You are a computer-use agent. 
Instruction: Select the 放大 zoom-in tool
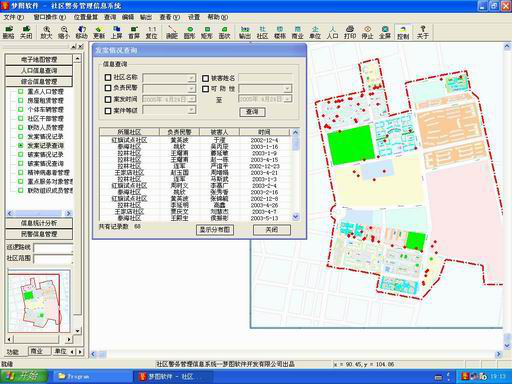point(46,32)
